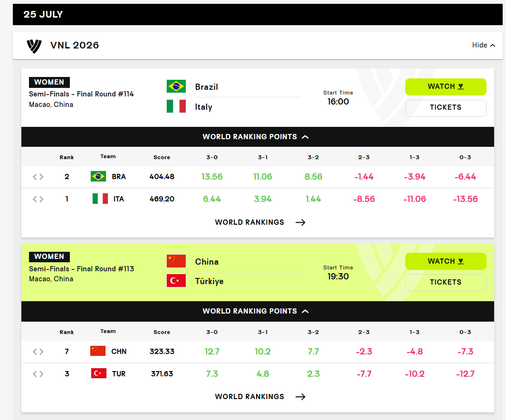The height and width of the screenshot is (420, 506).
Task: Click the Türkiye flag in match #113
Action: tap(176, 281)
